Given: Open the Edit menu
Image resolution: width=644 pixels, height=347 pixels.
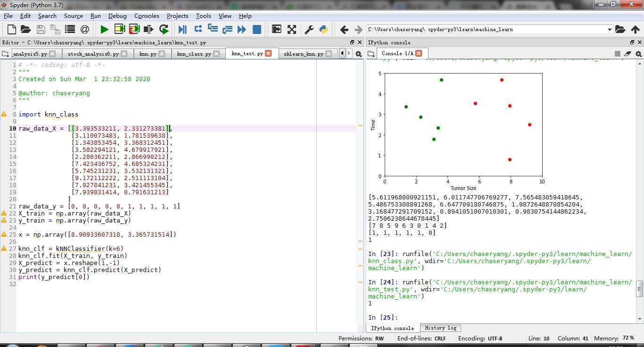Looking at the screenshot, I should [x=25, y=16].
